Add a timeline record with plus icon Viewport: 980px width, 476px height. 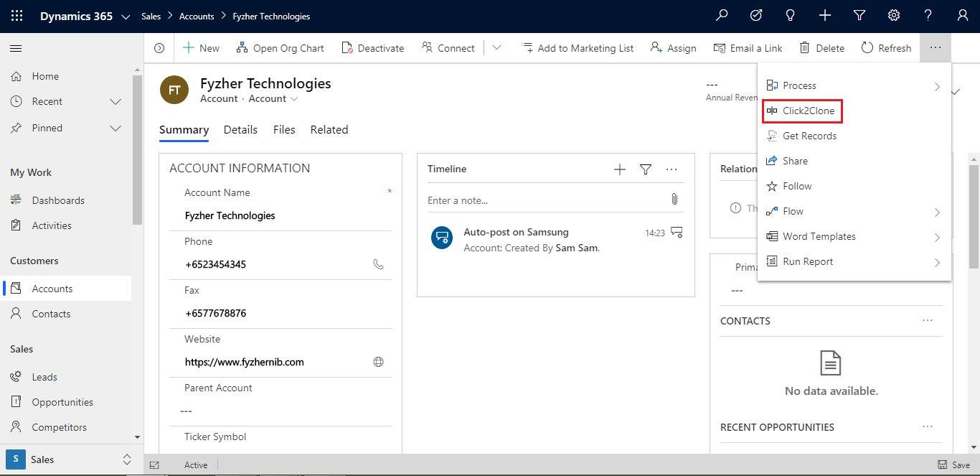[620, 169]
